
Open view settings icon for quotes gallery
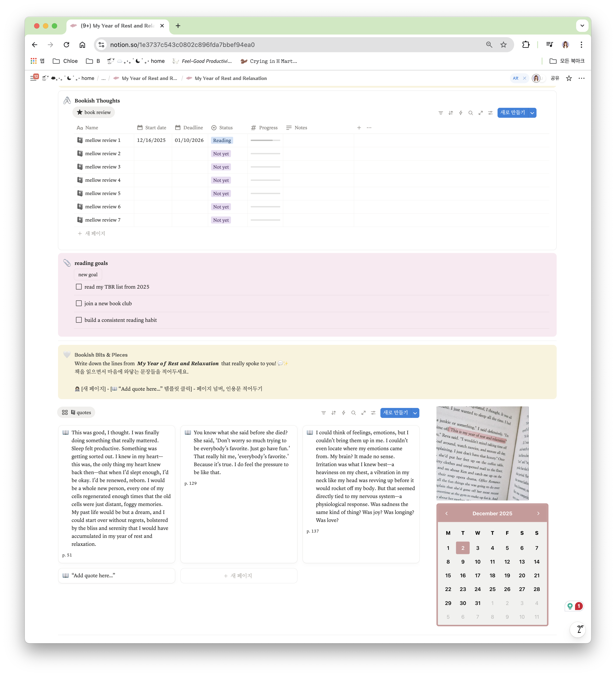click(373, 413)
